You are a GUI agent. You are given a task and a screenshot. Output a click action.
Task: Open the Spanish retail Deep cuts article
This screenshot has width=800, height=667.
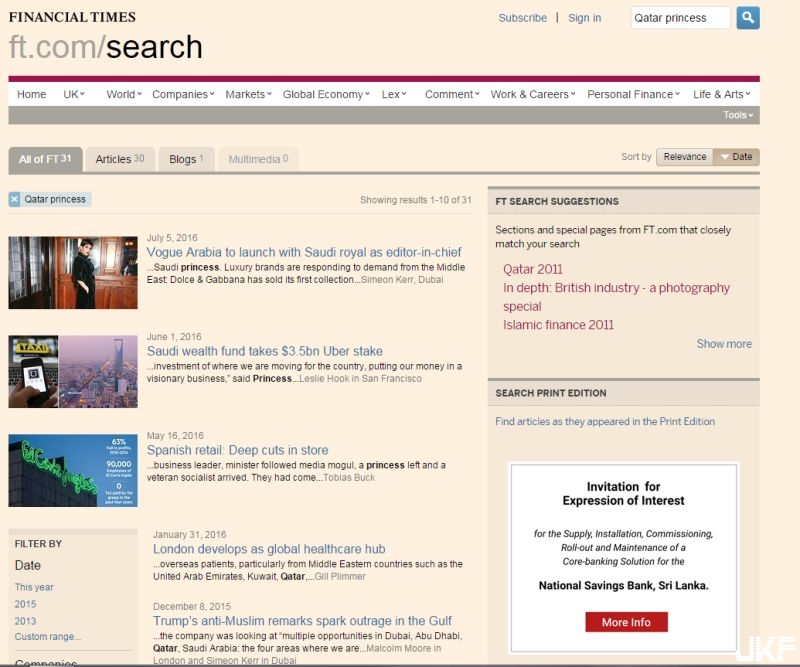point(238,450)
